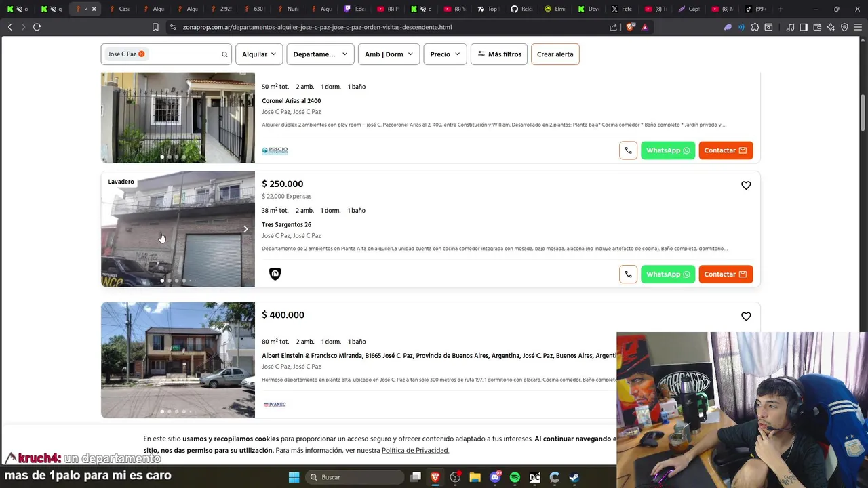Open the Departamento property type dropdown
Image resolution: width=868 pixels, height=488 pixels.
(x=320, y=54)
